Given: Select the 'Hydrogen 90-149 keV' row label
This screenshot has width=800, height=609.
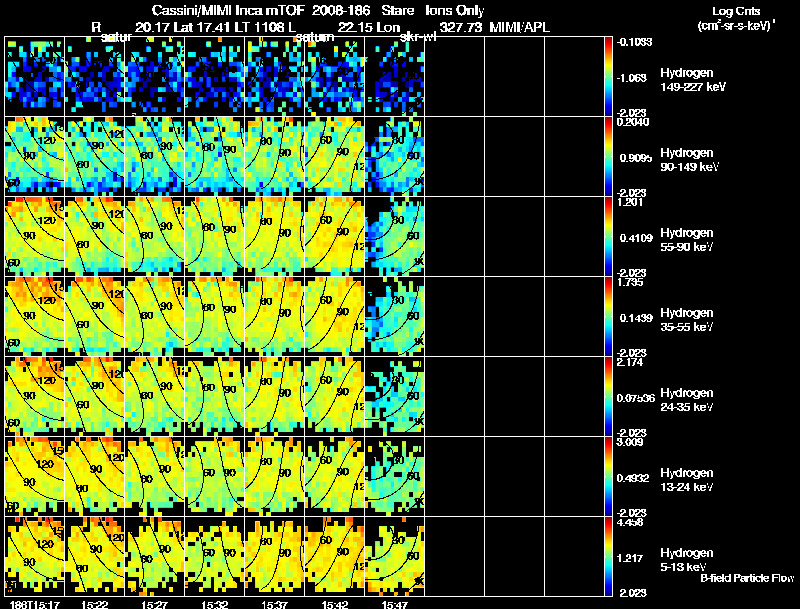Looking at the screenshot, I should point(689,160).
